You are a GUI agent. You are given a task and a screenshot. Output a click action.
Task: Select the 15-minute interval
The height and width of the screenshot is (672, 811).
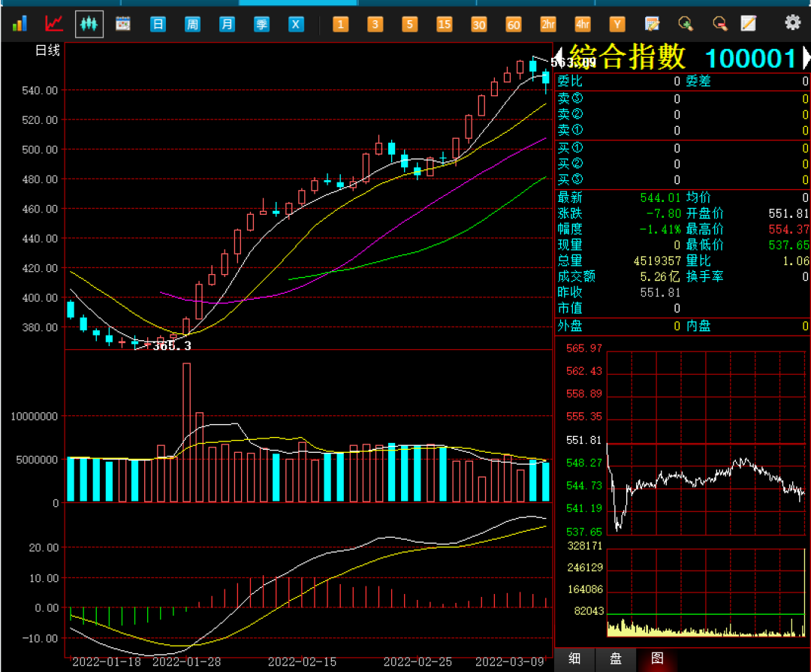tap(445, 24)
